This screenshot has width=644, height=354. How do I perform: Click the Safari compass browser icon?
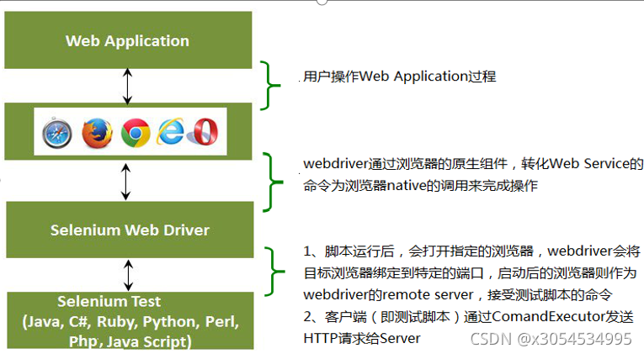[x=57, y=133]
